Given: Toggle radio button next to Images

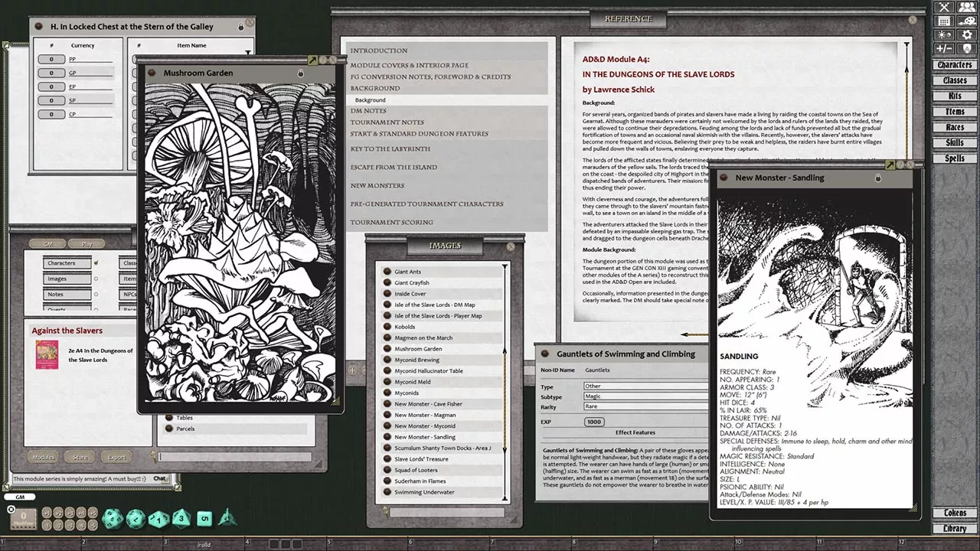Looking at the screenshot, I should point(96,279).
